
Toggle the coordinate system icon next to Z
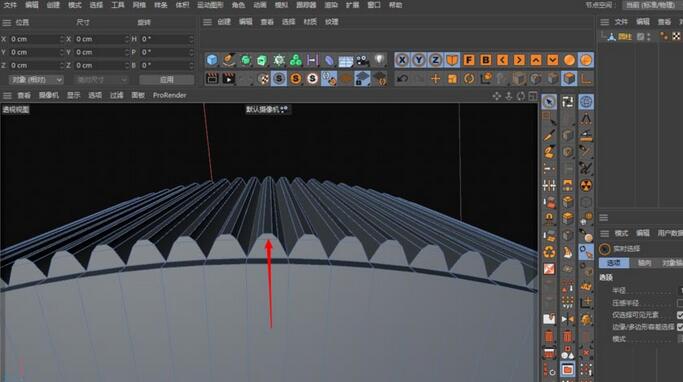coord(452,60)
